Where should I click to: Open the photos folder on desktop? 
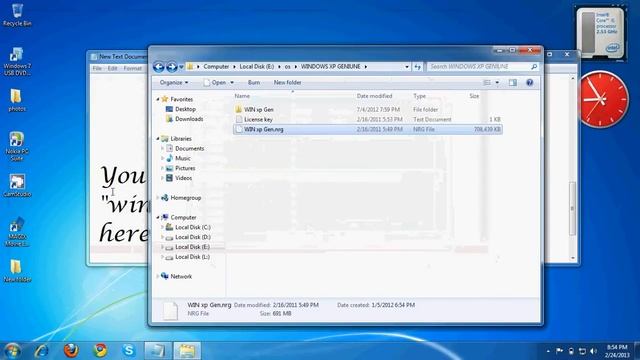point(16,100)
